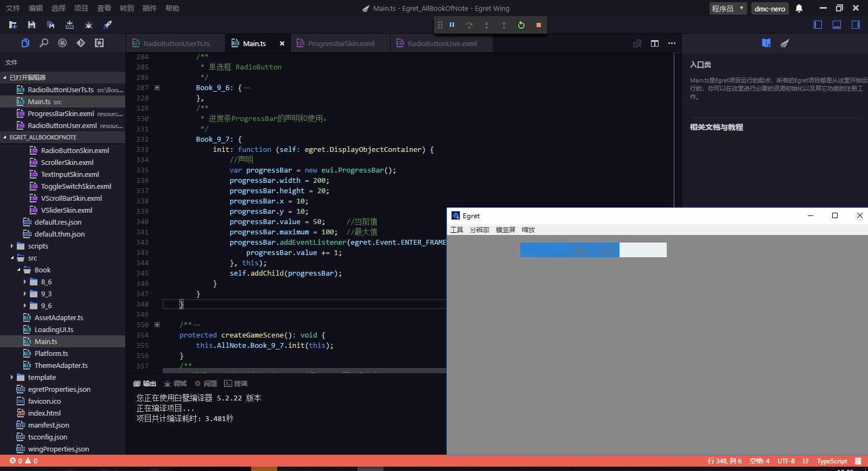Screen dimensions: 868x471
Task: Close the Main.ts tab
Action: pyautogui.click(x=282, y=43)
